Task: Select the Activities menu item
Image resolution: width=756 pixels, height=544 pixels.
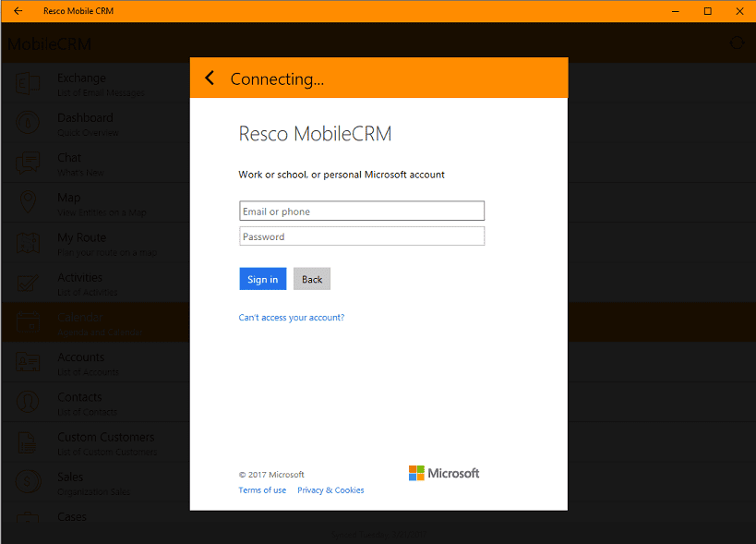Action: click(96, 283)
